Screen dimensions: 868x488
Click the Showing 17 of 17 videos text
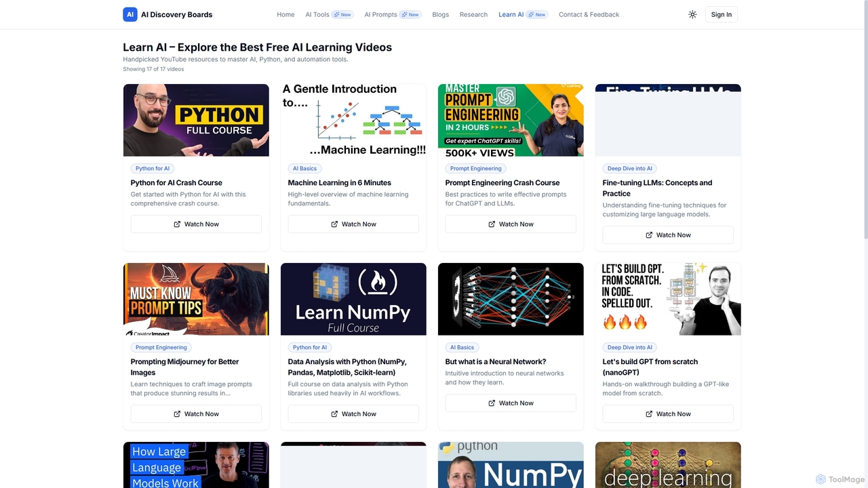[153, 69]
